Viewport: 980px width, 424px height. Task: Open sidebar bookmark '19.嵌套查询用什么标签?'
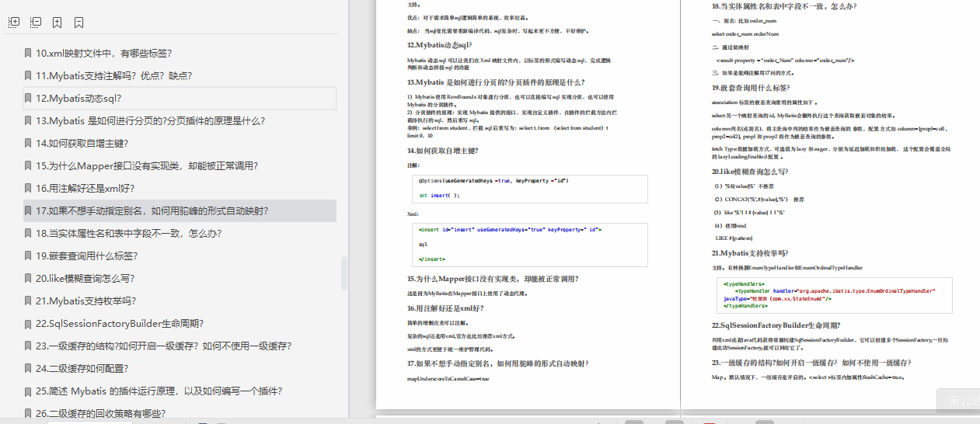pyautogui.click(x=87, y=255)
